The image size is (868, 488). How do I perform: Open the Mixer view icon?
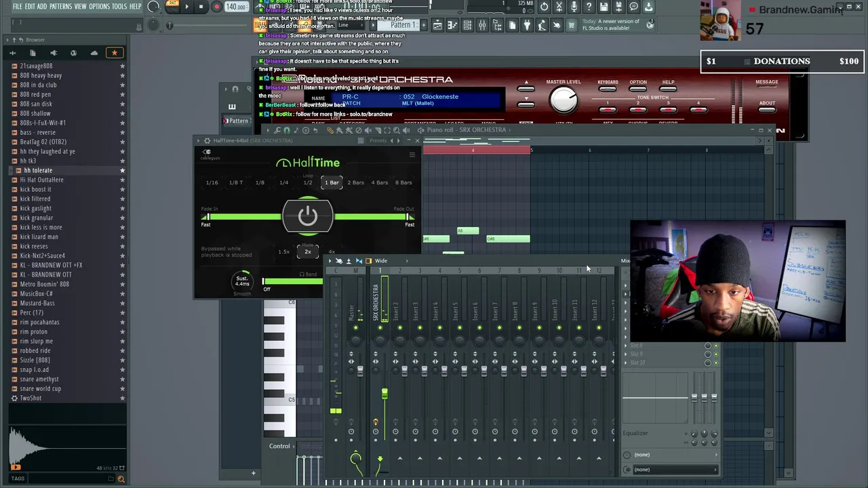click(x=482, y=26)
